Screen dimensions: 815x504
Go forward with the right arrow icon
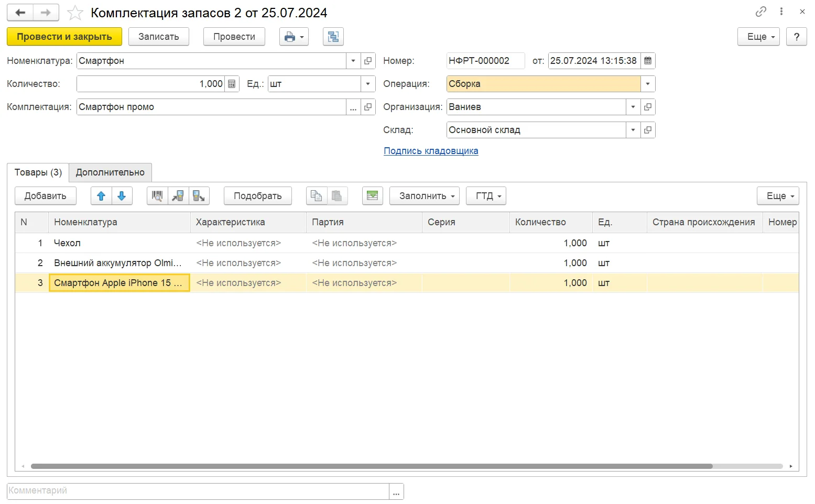tap(46, 13)
